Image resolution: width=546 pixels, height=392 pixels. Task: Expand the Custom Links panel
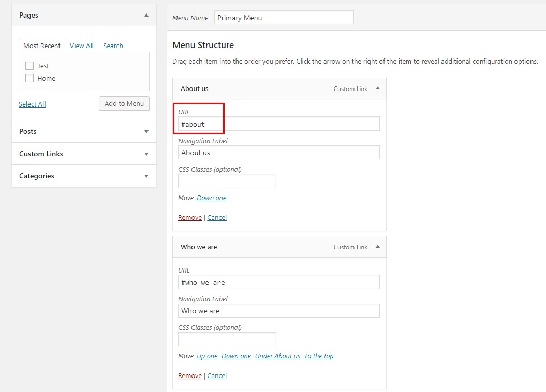coord(146,154)
